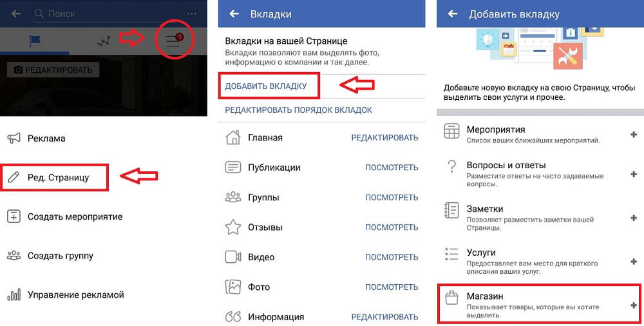Go back from the Вкладки screen
644x326 pixels.
point(234,14)
